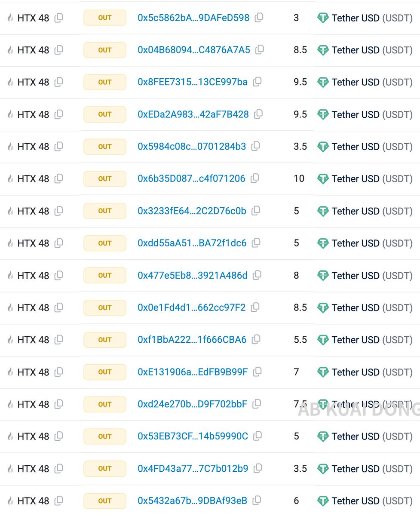
Task: Copy HTX 48 in the 0x5c5862bA…9DAFeD598 row
Action: click(59, 18)
